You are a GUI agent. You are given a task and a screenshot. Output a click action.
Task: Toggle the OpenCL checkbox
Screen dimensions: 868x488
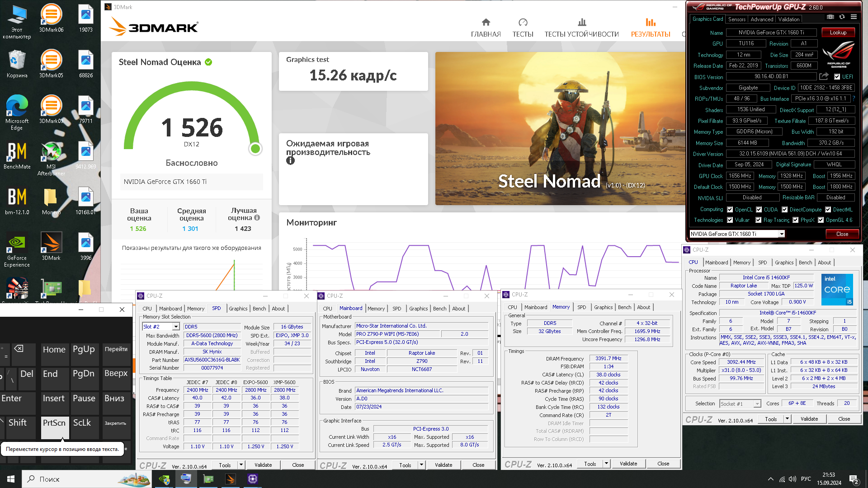coord(730,210)
